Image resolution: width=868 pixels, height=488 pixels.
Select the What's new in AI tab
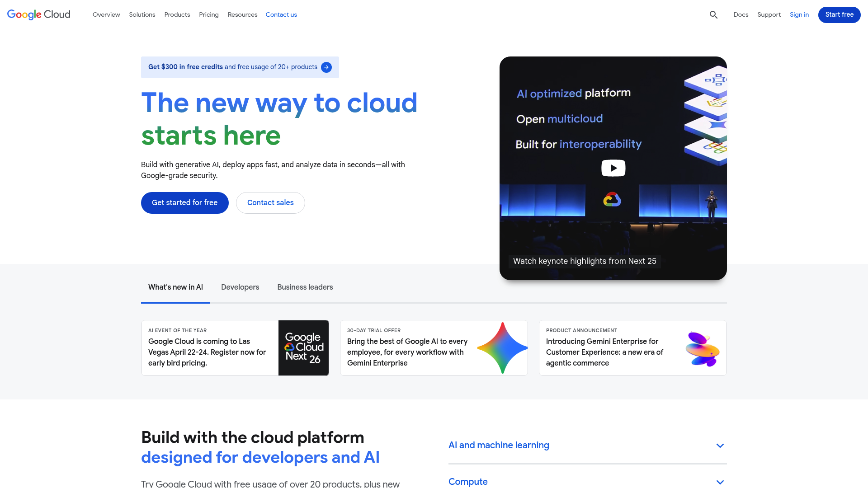point(175,287)
